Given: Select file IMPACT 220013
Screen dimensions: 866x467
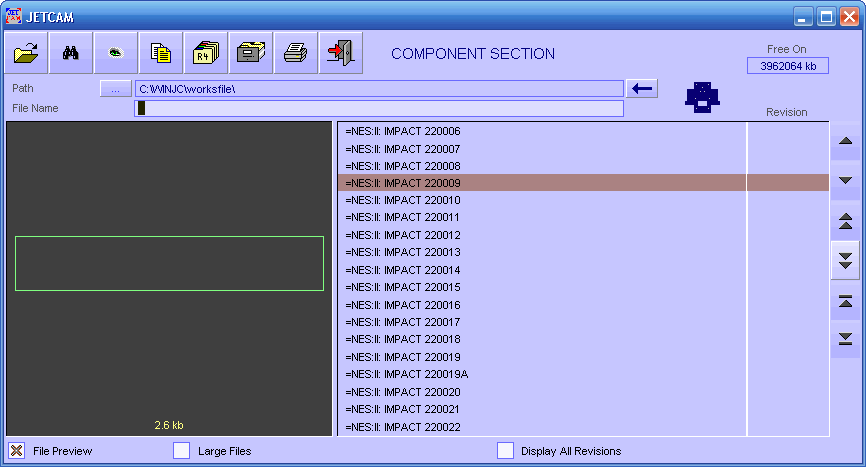Looking at the screenshot, I should click(x=542, y=252).
